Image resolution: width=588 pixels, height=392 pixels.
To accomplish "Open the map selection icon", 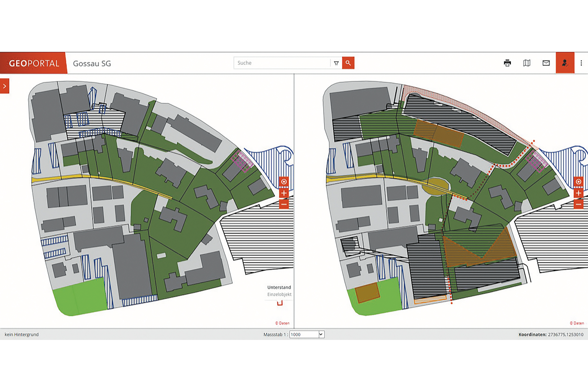I will [527, 63].
